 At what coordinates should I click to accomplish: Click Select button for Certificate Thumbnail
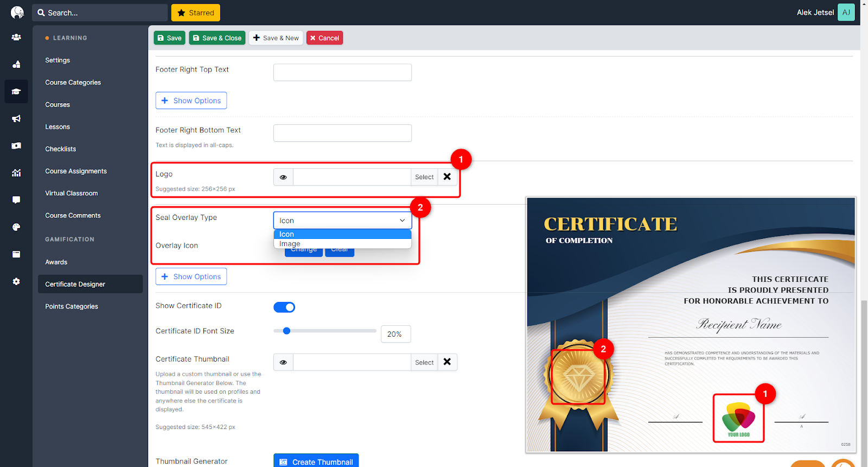(x=424, y=362)
